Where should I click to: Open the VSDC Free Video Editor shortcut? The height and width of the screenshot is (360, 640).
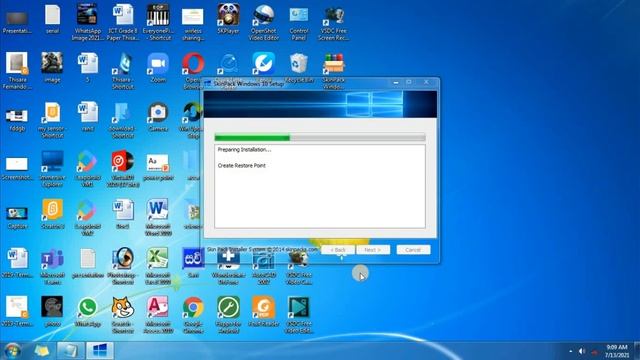point(299,315)
